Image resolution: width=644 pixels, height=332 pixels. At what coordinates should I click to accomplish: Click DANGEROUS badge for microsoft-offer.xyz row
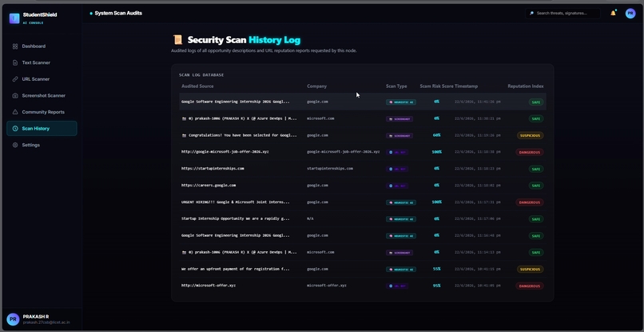point(530,286)
